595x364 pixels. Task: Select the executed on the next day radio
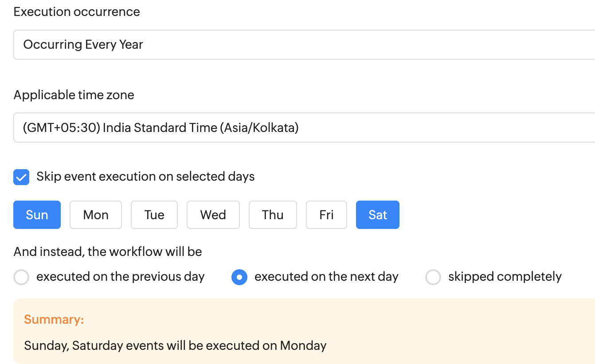(239, 277)
